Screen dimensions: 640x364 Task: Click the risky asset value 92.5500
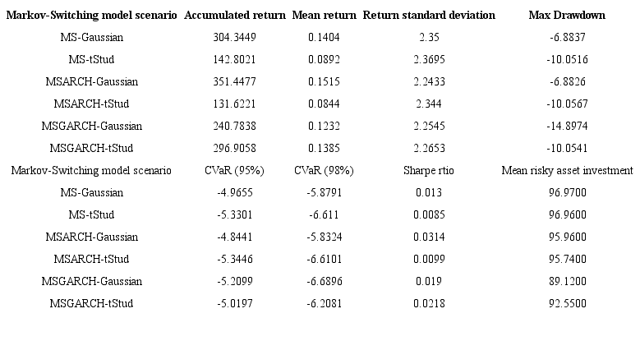567,304
